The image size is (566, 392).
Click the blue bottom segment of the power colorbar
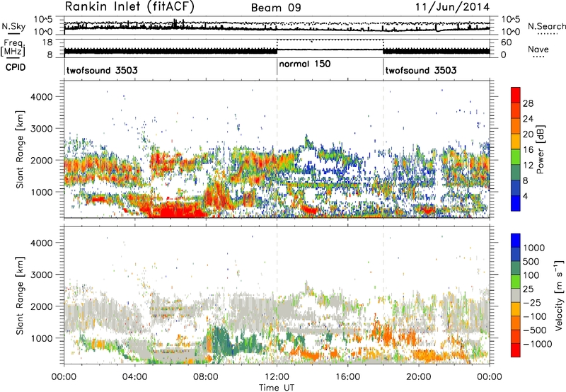tap(516, 203)
